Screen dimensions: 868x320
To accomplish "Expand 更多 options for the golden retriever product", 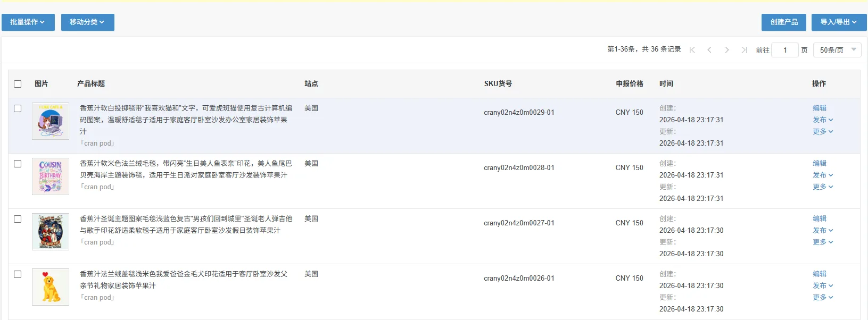I will click(x=822, y=298).
